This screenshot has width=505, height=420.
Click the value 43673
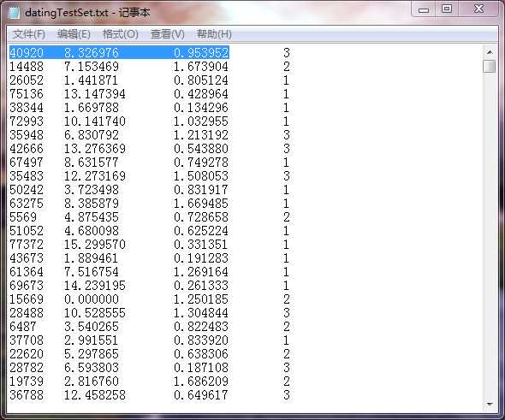click(x=27, y=258)
